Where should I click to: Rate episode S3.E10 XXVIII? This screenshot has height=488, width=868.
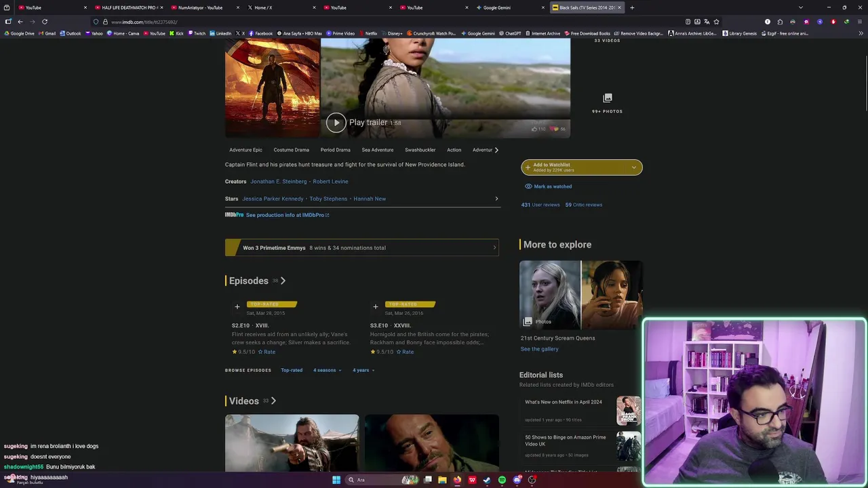tap(405, 352)
